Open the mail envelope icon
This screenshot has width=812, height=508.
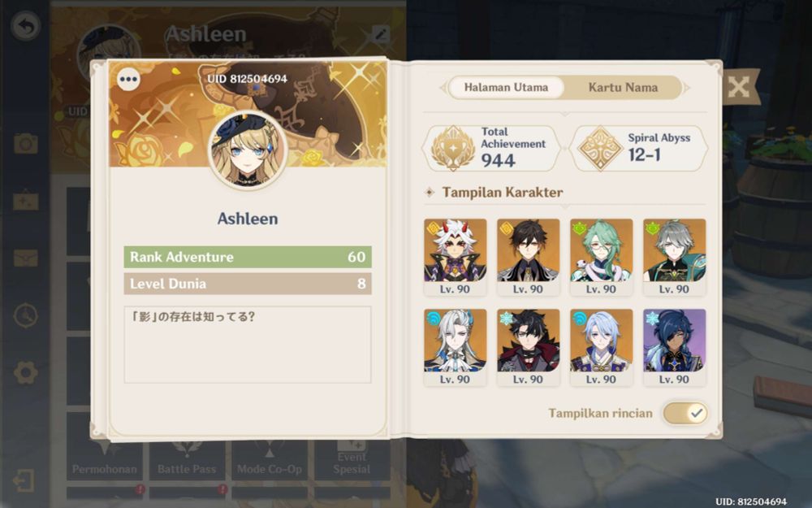click(25, 258)
